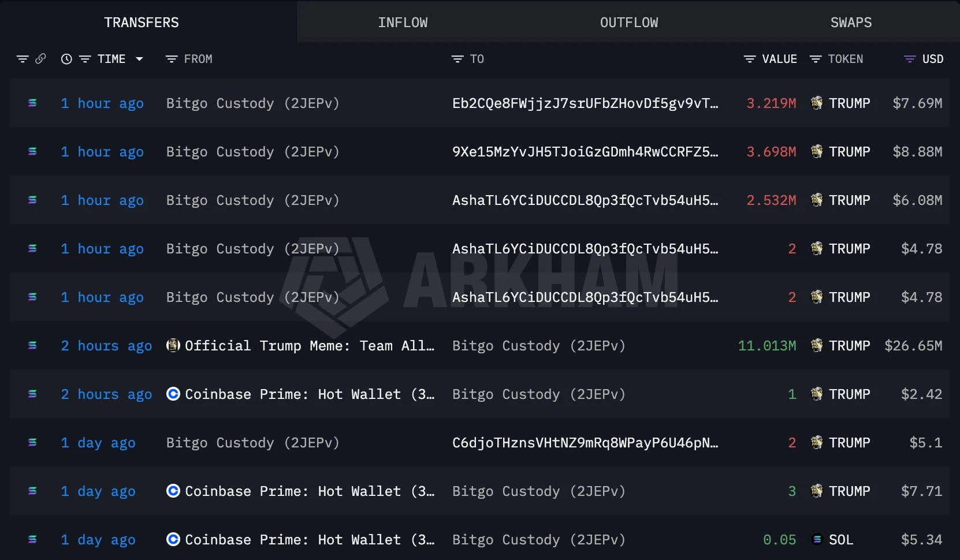Toggle the TIME sort arrow
The height and width of the screenshot is (560, 960).
139,59
